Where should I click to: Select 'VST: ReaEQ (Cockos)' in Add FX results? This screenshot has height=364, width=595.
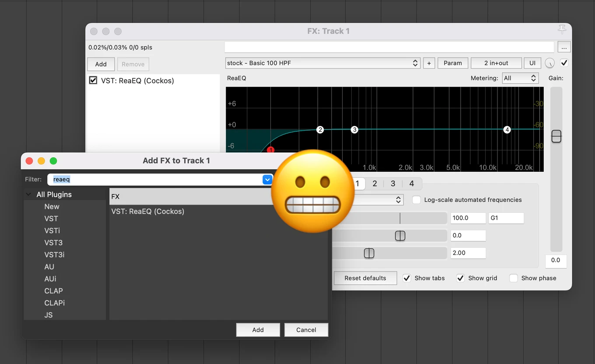pyautogui.click(x=148, y=211)
